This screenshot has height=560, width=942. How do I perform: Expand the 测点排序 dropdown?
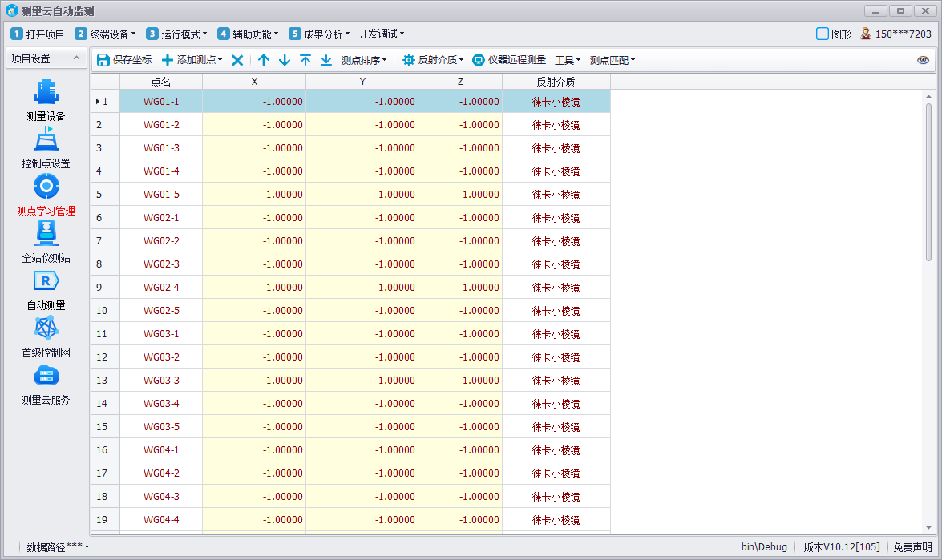pos(364,60)
